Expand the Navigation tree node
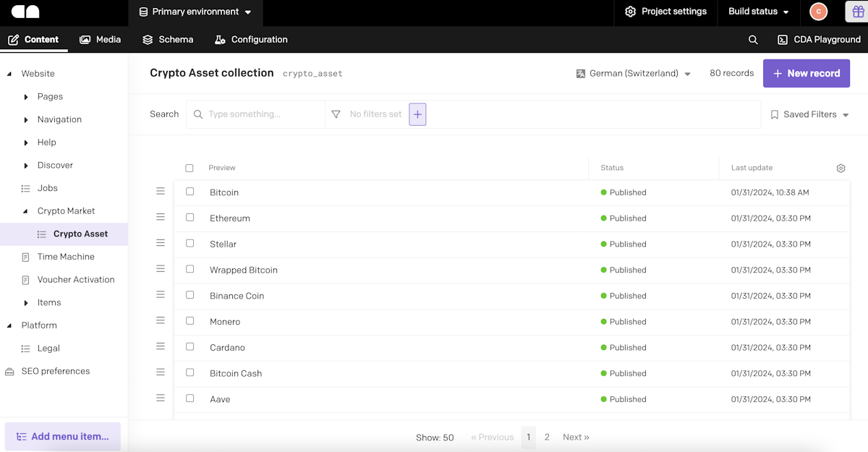 [x=26, y=120]
